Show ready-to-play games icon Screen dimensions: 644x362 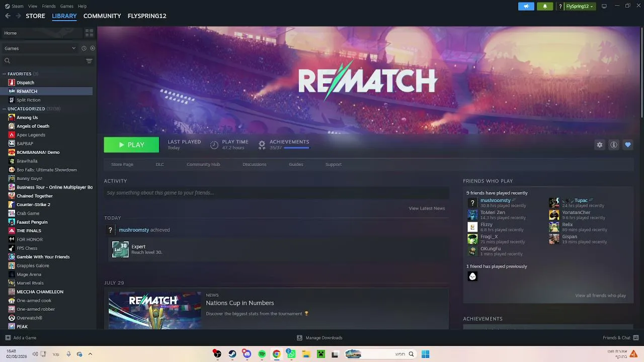click(x=93, y=48)
